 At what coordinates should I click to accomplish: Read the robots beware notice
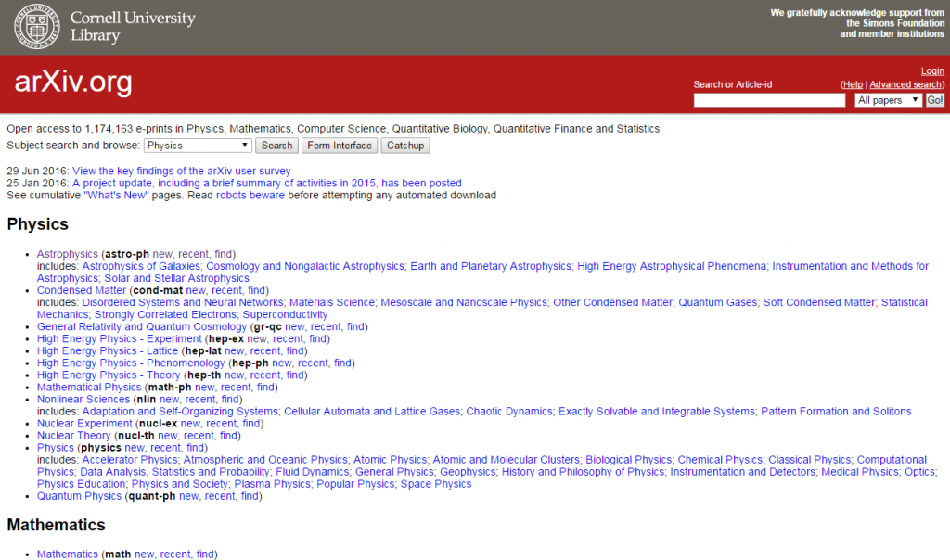[x=250, y=195]
